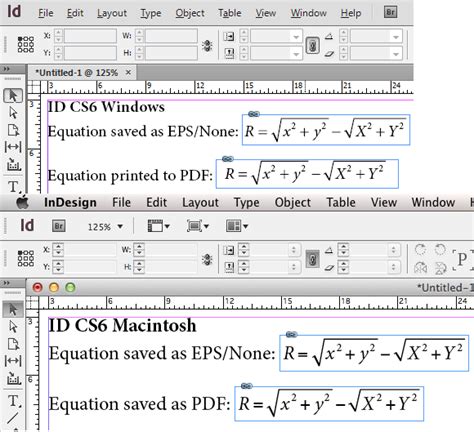Click the reference point locator in Windows control panel

[26, 44]
